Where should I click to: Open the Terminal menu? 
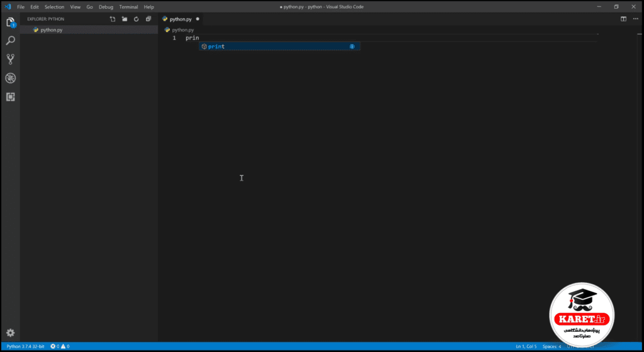pyautogui.click(x=128, y=7)
